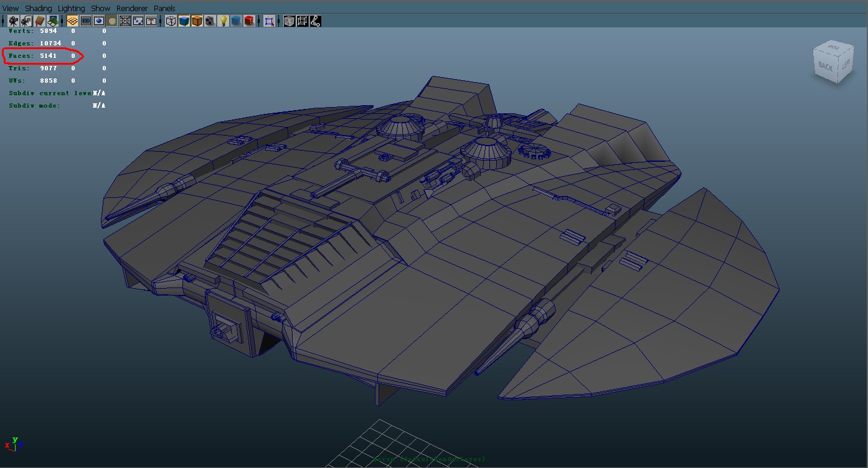Click the LEFT face of view cube
This screenshot has width=868, height=468.
[x=846, y=65]
